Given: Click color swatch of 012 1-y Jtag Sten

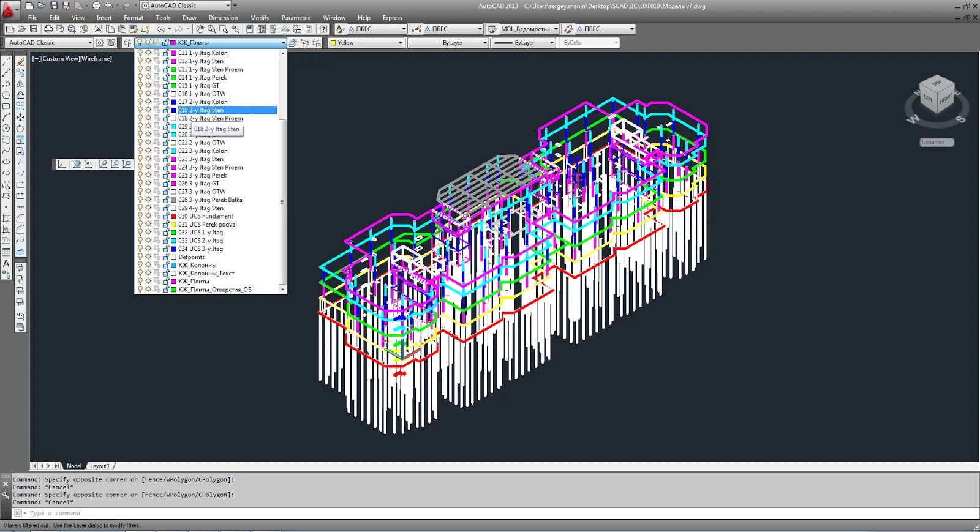Looking at the screenshot, I should tap(173, 61).
